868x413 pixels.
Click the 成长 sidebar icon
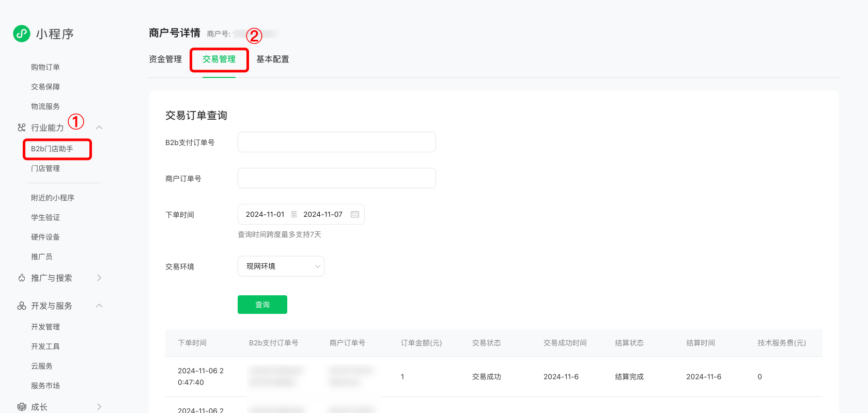click(x=22, y=407)
